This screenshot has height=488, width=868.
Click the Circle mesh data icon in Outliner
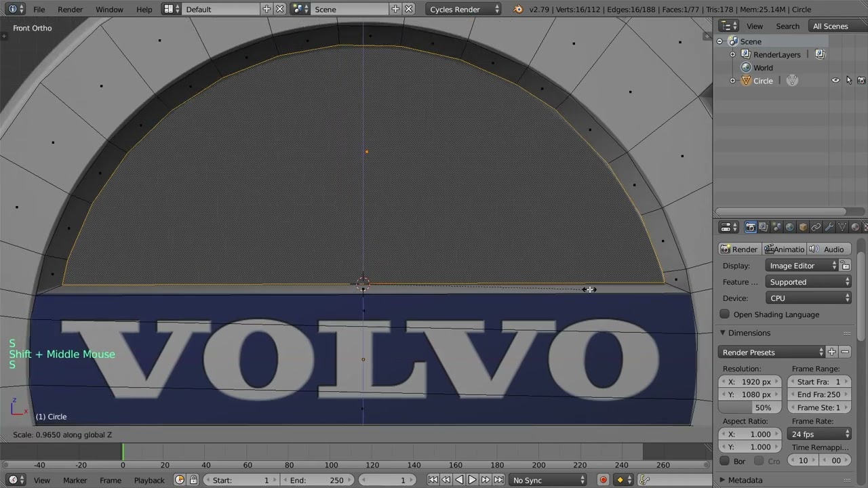coord(792,81)
